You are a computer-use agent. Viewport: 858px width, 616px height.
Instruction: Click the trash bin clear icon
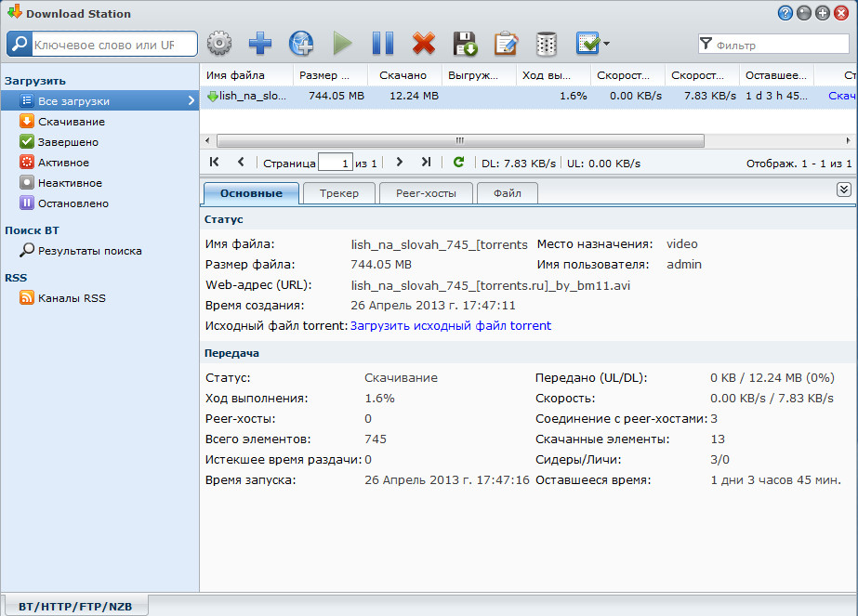coord(547,43)
